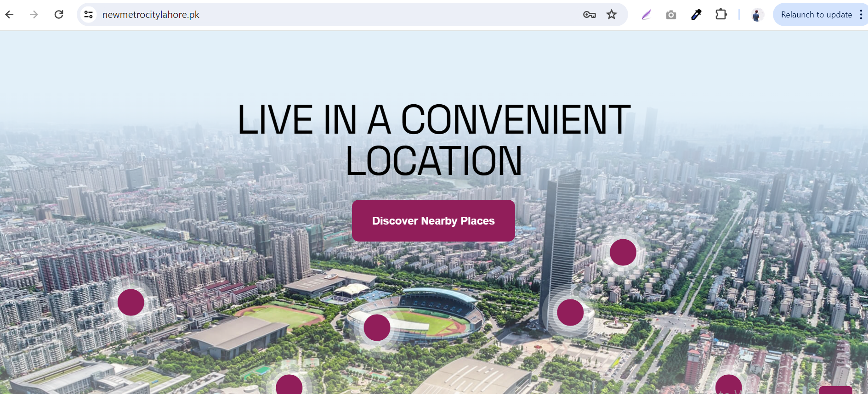
Task: Reload the page with the refresh icon
Action: (x=59, y=15)
